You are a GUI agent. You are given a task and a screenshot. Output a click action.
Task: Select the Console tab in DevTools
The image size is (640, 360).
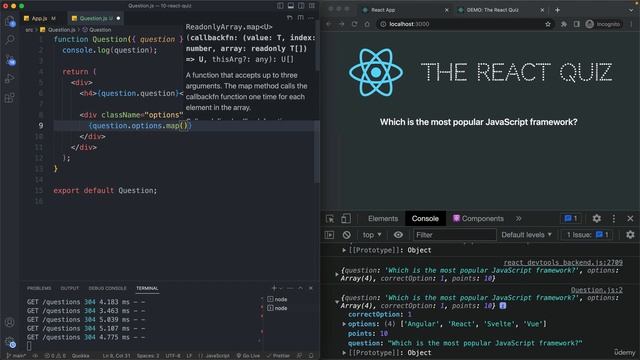[425, 218]
